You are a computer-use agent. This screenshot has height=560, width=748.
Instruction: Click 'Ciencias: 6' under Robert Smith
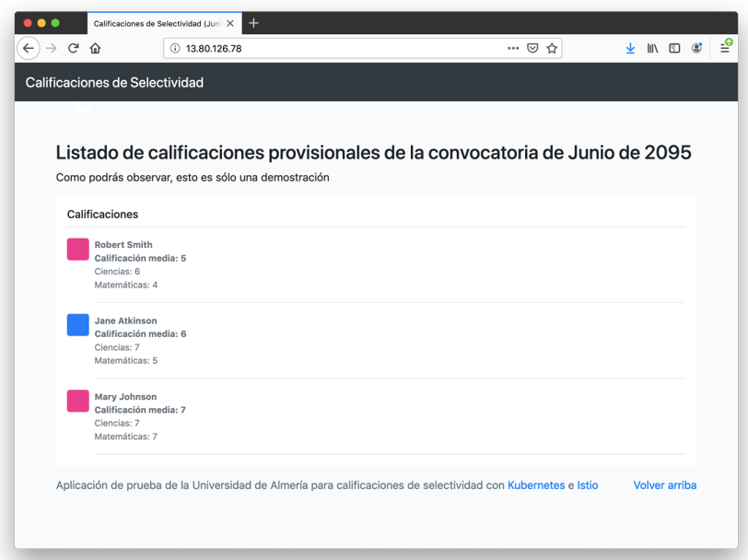tap(117, 272)
